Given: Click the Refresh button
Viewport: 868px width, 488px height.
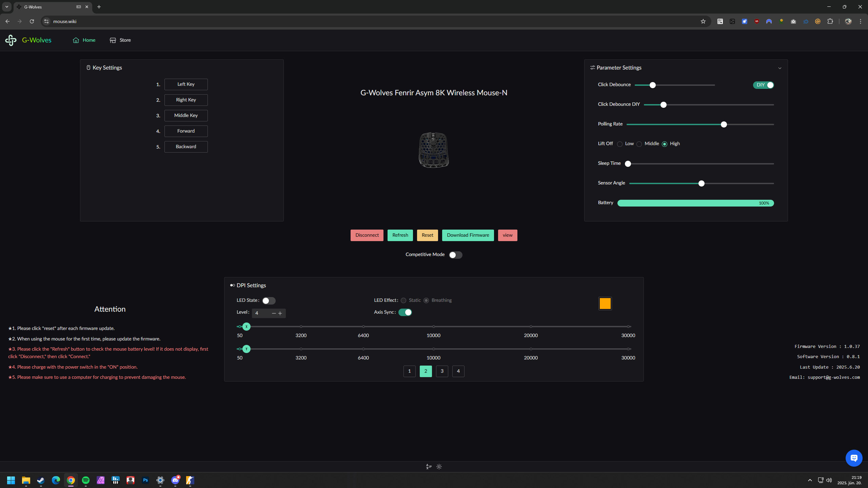Looking at the screenshot, I should 400,235.
